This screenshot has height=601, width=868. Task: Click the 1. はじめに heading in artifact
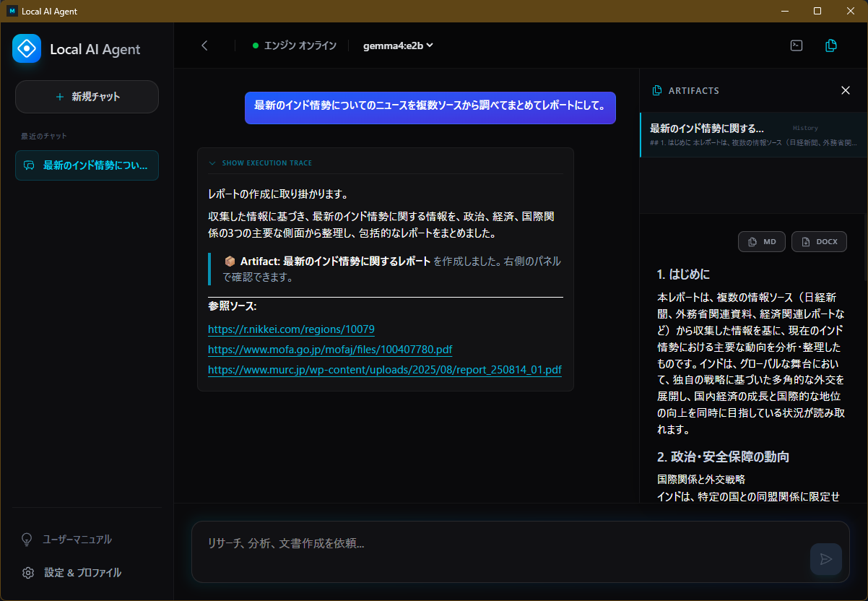[683, 274]
